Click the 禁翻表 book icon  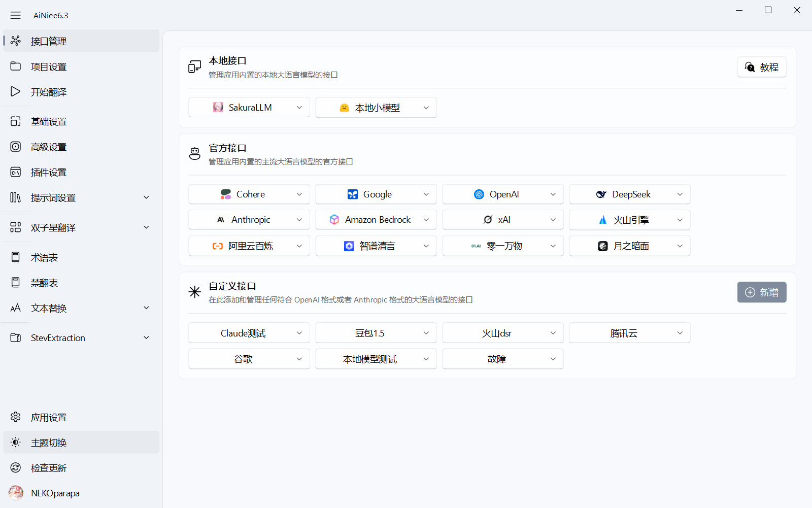[x=16, y=282]
